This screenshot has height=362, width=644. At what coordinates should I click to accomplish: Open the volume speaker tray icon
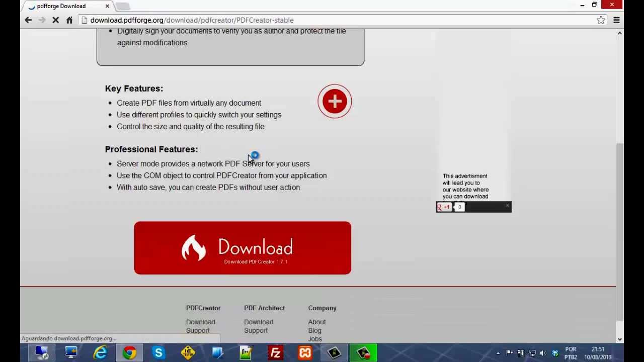click(x=543, y=353)
